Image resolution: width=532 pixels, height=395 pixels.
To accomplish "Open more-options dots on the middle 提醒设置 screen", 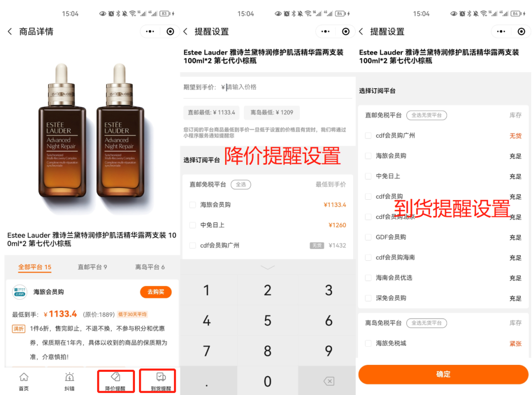I will coord(326,32).
